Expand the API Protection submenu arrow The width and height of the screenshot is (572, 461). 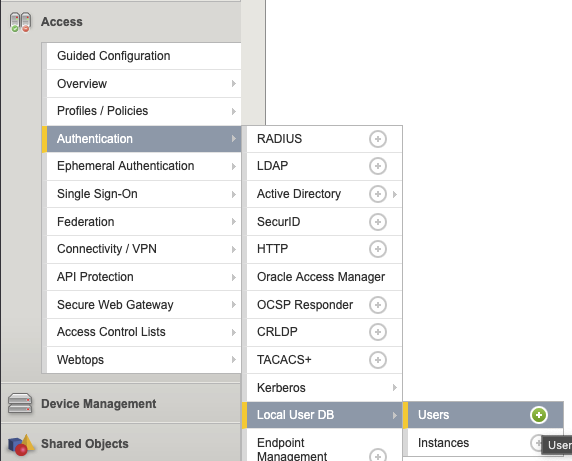[x=234, y=277]
